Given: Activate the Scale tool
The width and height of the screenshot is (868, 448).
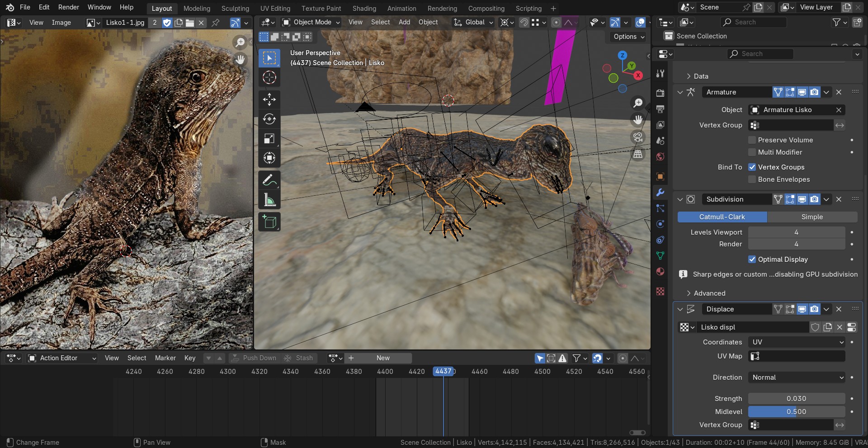Looking at the screenshot, I should tap(269, 138).
